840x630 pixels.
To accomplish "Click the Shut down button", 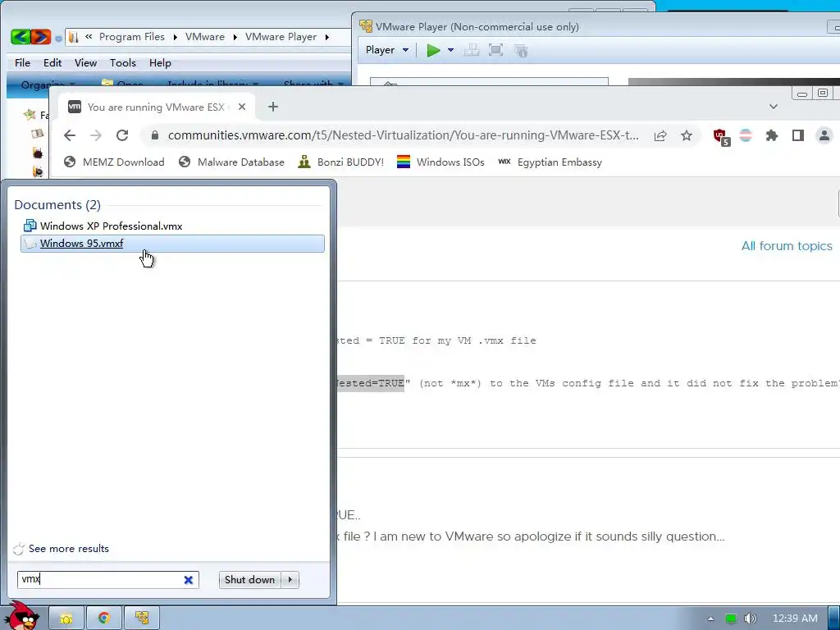I will pyautogui.click(x=249, y=580).
